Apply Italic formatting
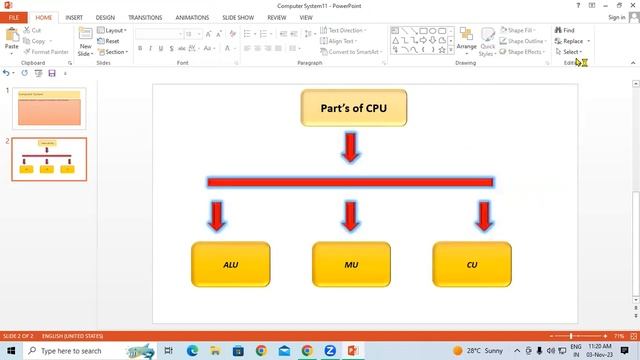 (x=151, y=48)
